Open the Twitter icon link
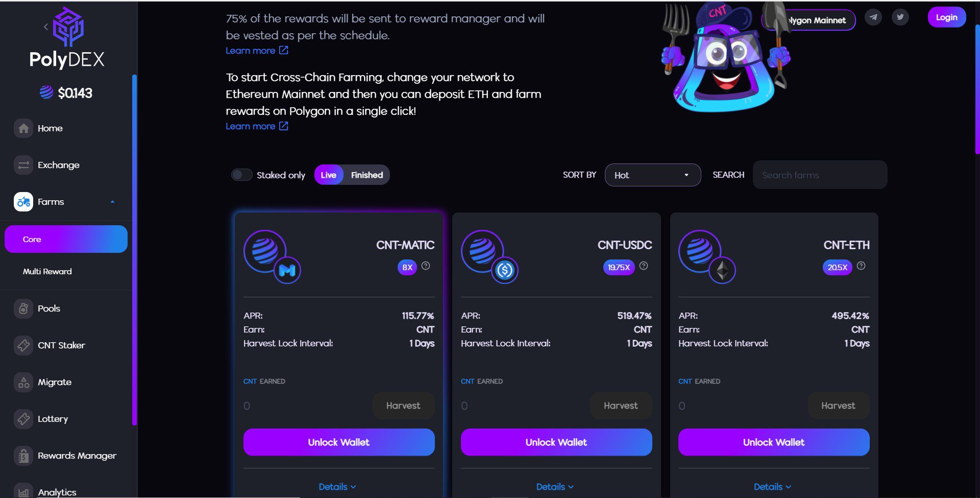Screen dimensions: 980x498 (x=900, y=17)
